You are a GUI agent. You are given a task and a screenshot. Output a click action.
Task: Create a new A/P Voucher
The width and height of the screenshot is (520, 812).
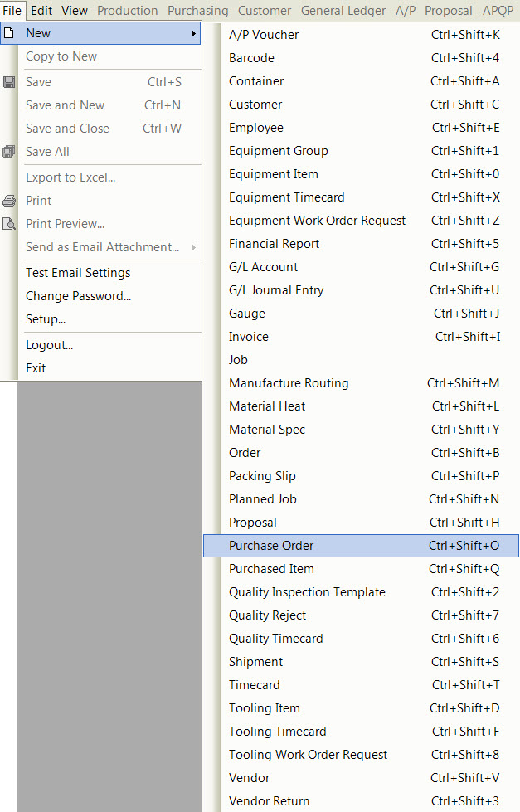coord(264,35)
